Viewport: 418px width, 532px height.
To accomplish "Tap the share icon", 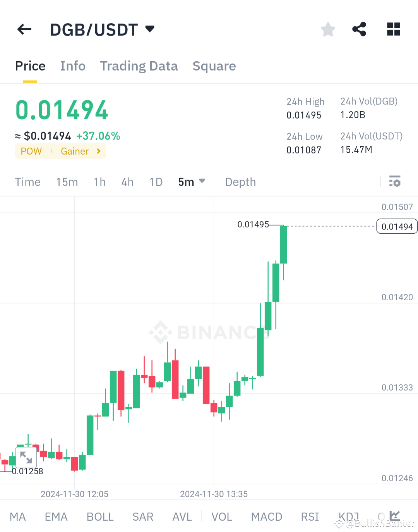I will (359, 29).
